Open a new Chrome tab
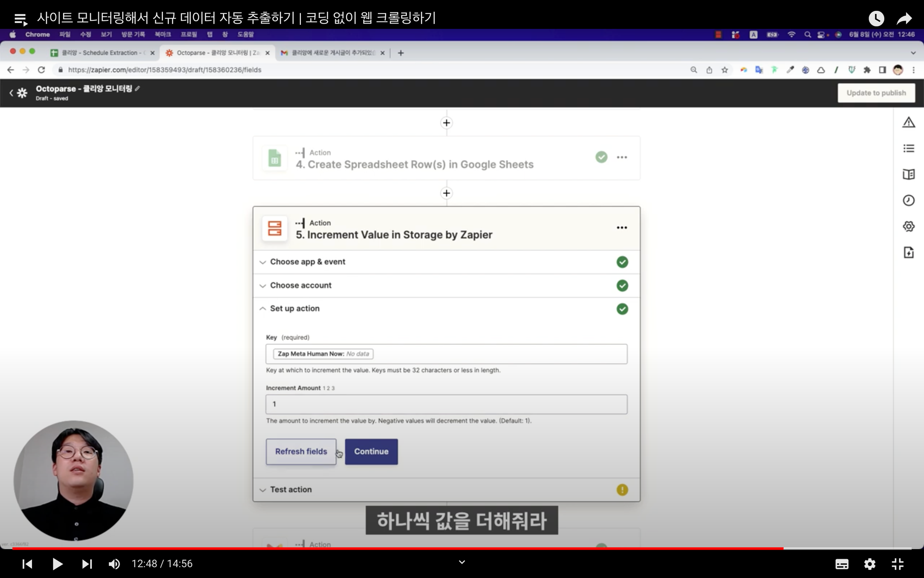Image resolution: width=924 pixels, height=578 pixels. pyautogui.click(x=401, y=53)
